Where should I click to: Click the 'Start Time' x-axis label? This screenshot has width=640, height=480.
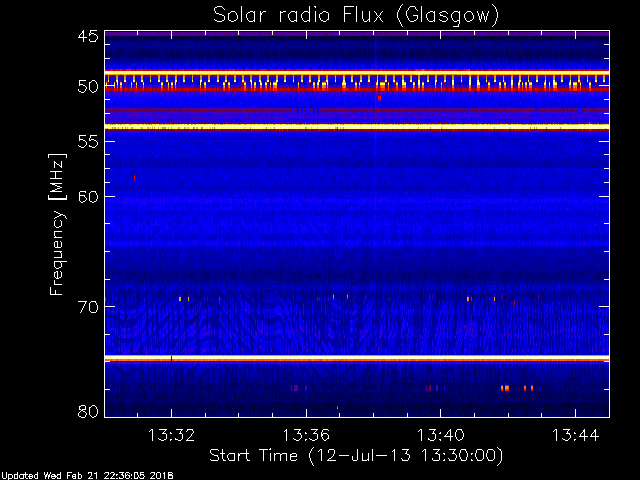[x=355, y=455]
